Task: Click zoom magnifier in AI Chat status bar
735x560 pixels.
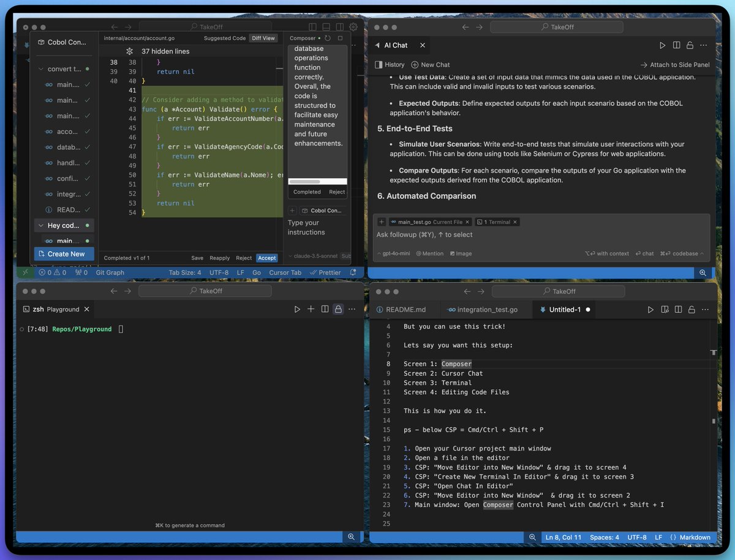Action: click(703, 272)
